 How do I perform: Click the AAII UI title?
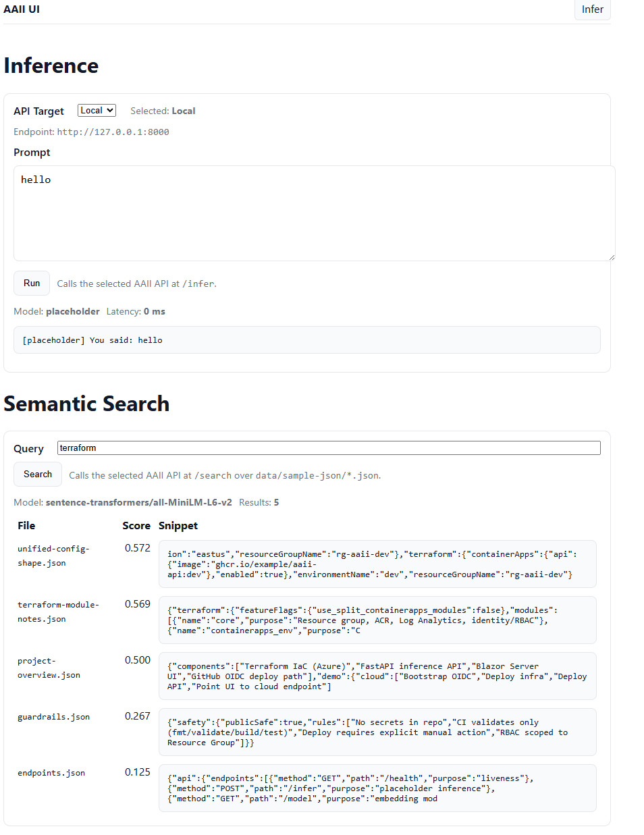[21, 9]
